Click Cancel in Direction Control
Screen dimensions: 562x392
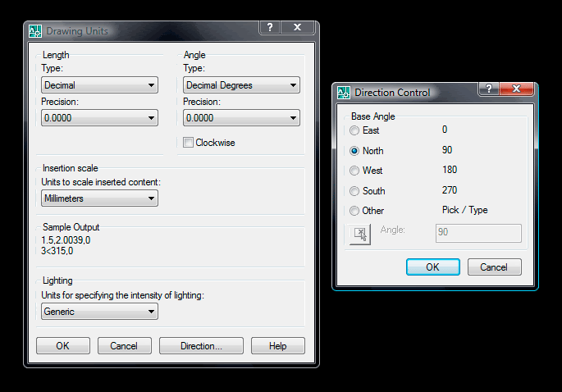tap(494, 267)
